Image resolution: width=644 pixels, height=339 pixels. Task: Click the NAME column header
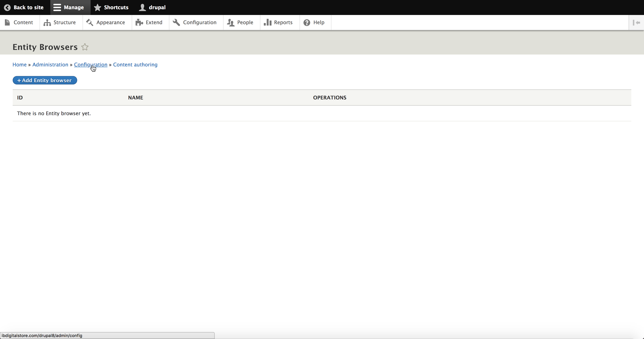[x=136, y=98]
